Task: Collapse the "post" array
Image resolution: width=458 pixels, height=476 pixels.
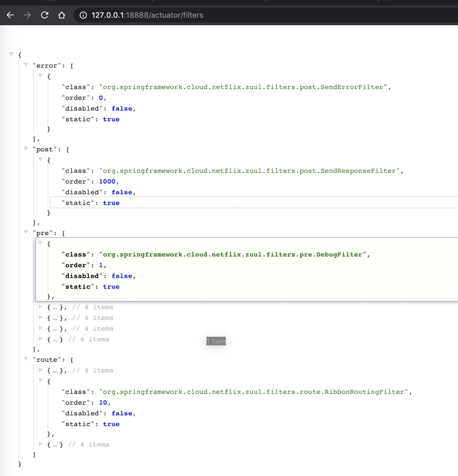Action: 26,148
